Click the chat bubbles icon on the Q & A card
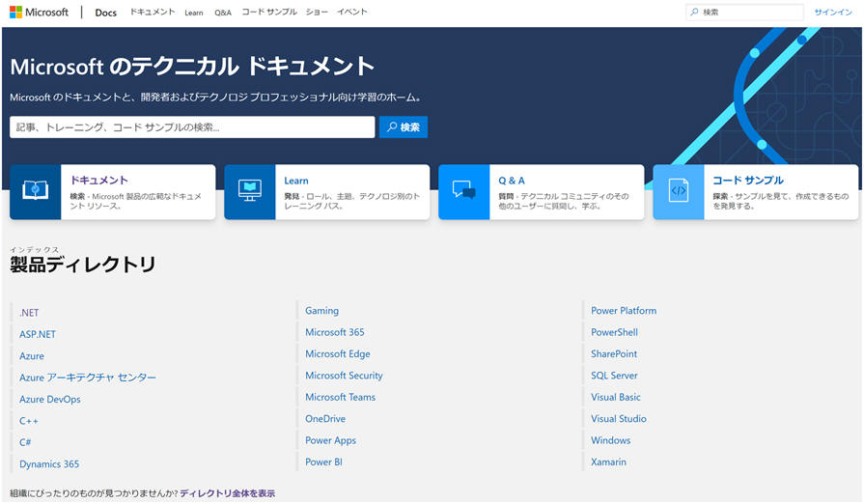This screenshot has height=504, width=864. click(x=464, y=190)
